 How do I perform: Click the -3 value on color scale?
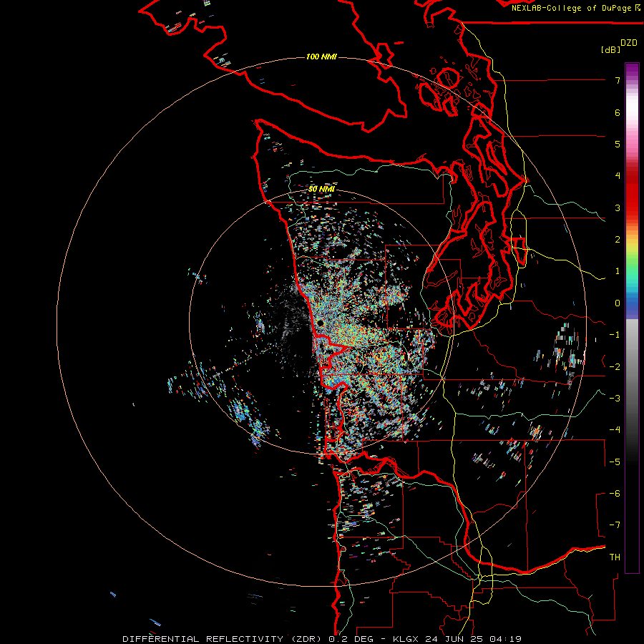[x=615, y=398]
